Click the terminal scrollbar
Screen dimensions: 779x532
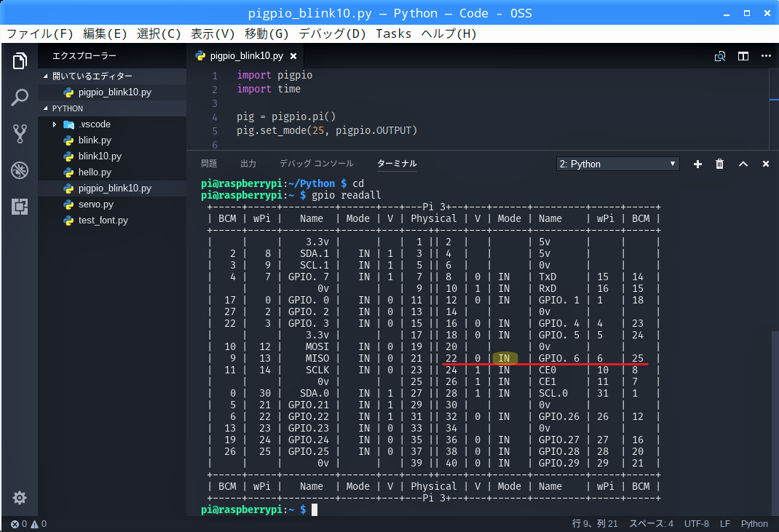coord(775,422)
